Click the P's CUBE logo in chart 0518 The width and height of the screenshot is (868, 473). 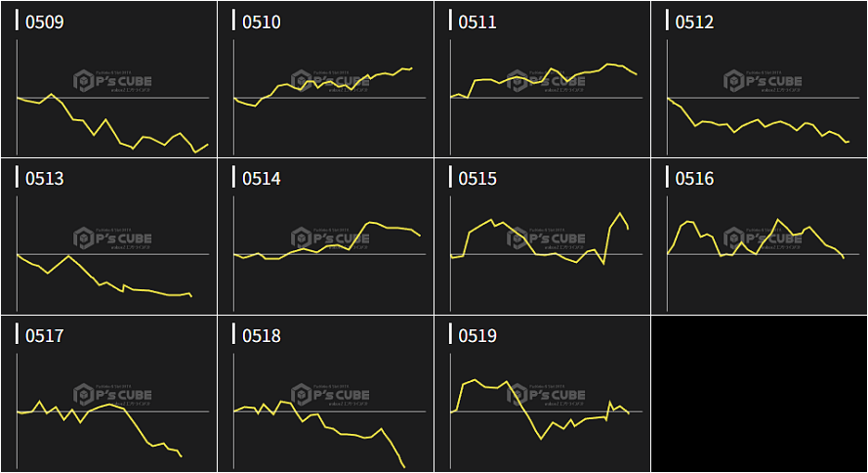pyautogui.click(x=330, y=395)
